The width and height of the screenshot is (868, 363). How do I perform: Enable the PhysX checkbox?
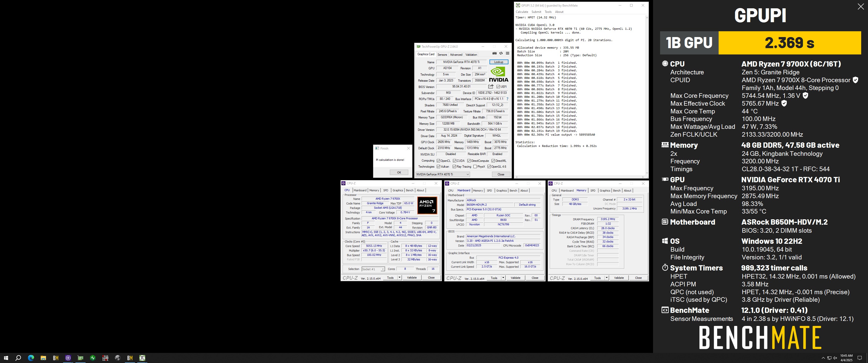[x=475, y=167]
